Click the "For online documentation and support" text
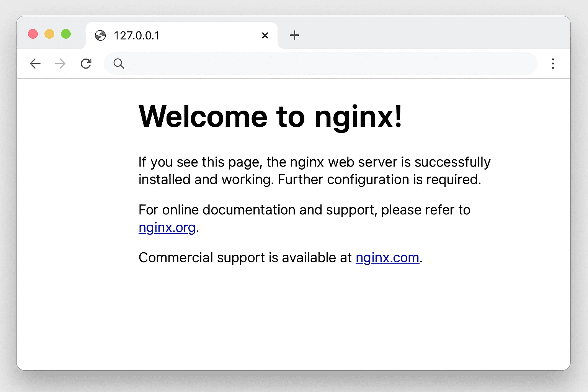Screen dimensions: 588x392 point(304,210)
